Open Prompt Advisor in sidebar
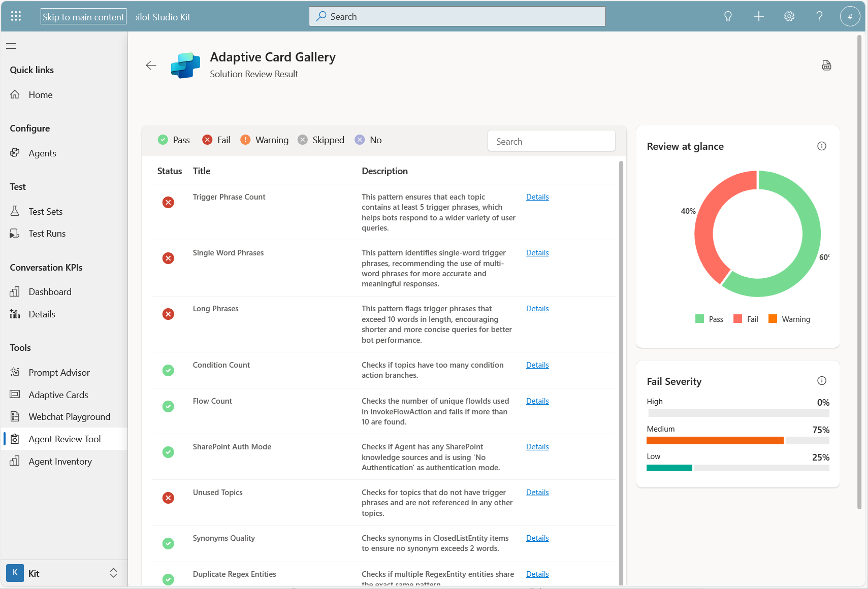Image resolution: width=868 pixels, height=589 pixels. pos(59,373)
